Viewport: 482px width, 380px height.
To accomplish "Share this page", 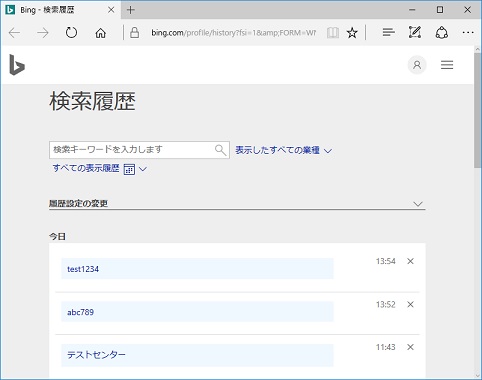I will (442, 33).
